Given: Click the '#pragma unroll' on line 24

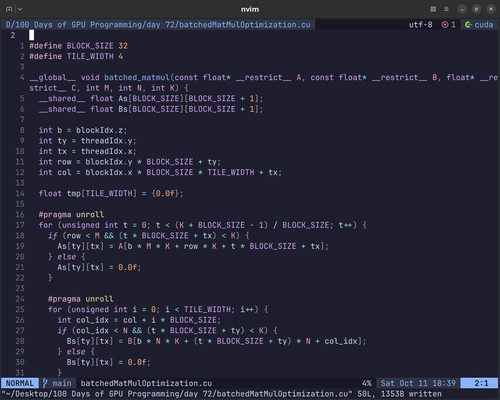Looking at the screenshot, I should pyautogui.click(x=80, y=299).
